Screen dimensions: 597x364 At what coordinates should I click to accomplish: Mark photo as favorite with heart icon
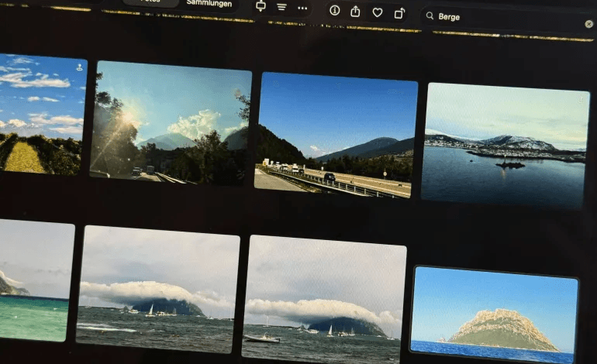tap(378, 12)
